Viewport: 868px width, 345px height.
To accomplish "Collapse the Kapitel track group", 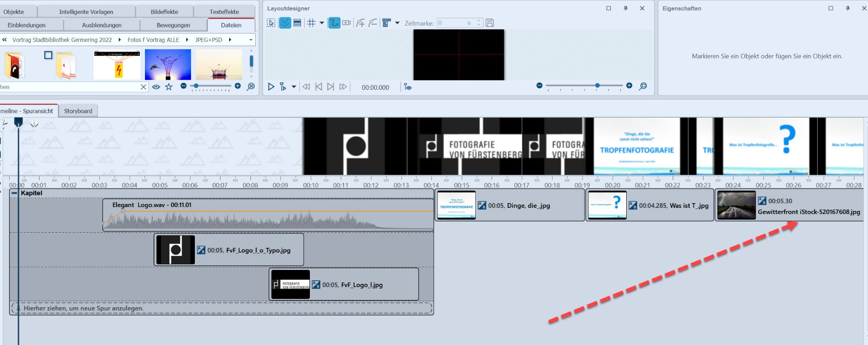I will (x=15, y=193).
